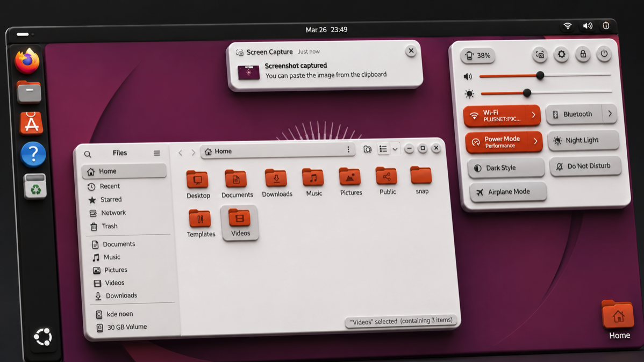The image size is (644, 362).
Task: Expand Bluetooth devices chevron
Action: coord(610,113)
